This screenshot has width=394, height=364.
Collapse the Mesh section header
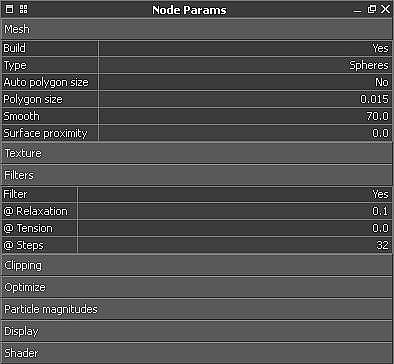coord(197,29)
